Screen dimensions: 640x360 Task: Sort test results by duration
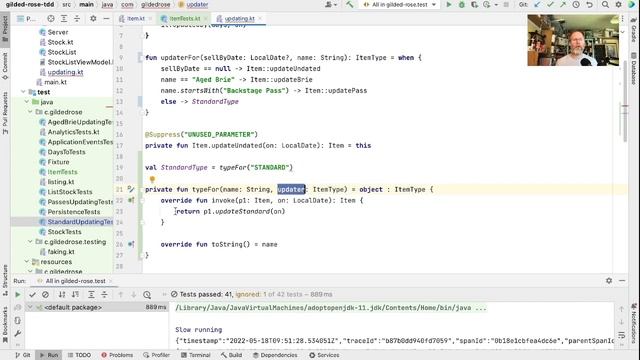(x=75, y=294)
